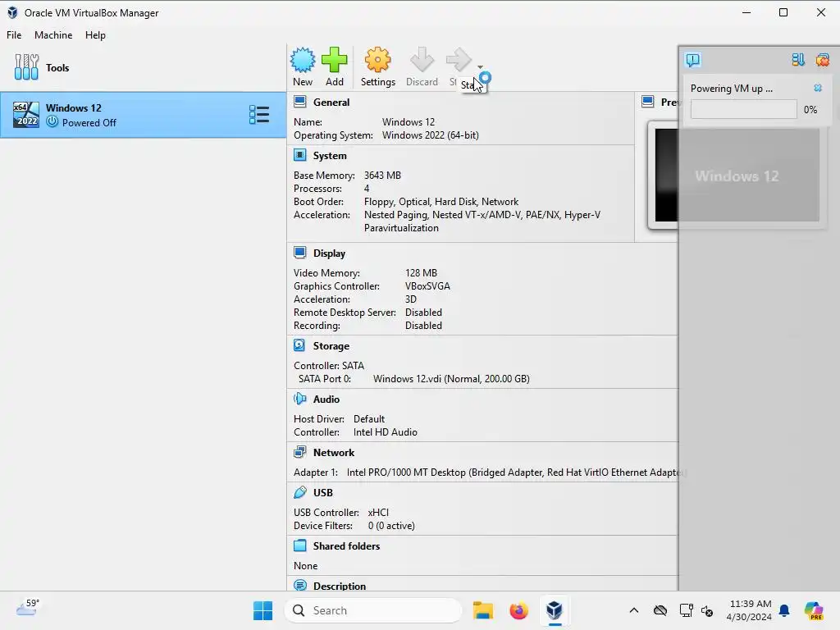Click the VBoxSVGA graphics controller value

pos(427,286)
